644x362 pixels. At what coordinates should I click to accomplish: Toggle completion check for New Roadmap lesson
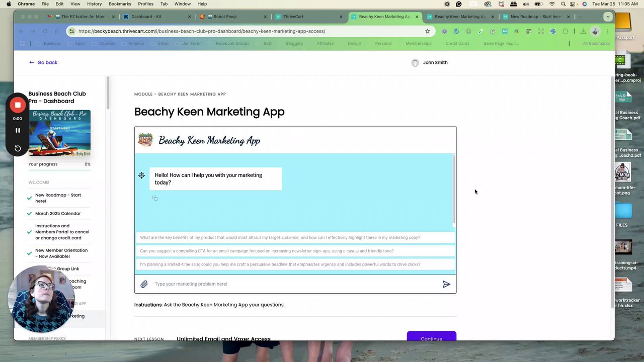[30, 198]
